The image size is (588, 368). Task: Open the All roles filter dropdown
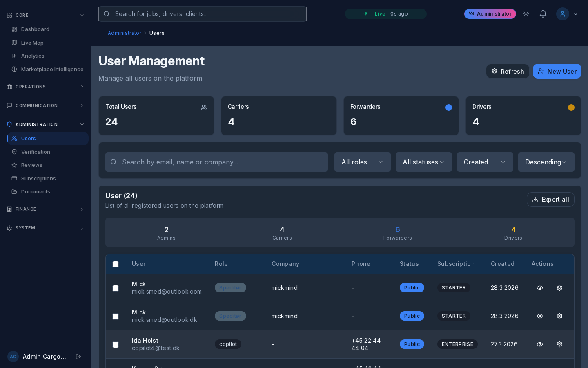[x=362, y=162]
